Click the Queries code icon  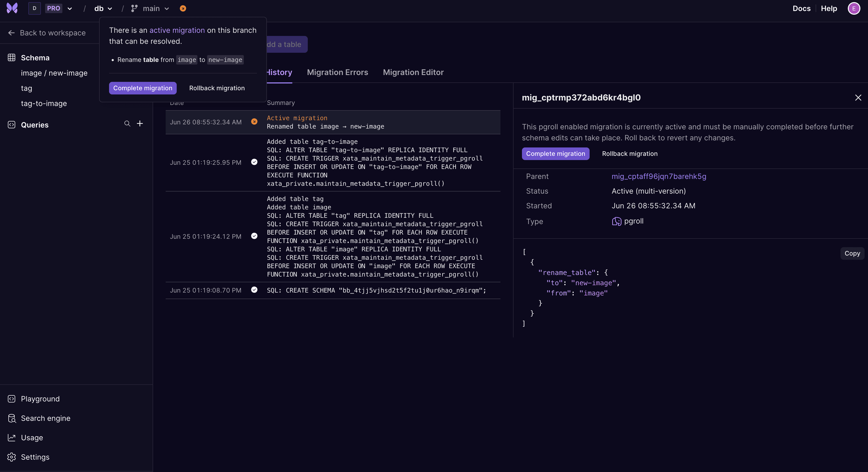[x=12, y=125]
